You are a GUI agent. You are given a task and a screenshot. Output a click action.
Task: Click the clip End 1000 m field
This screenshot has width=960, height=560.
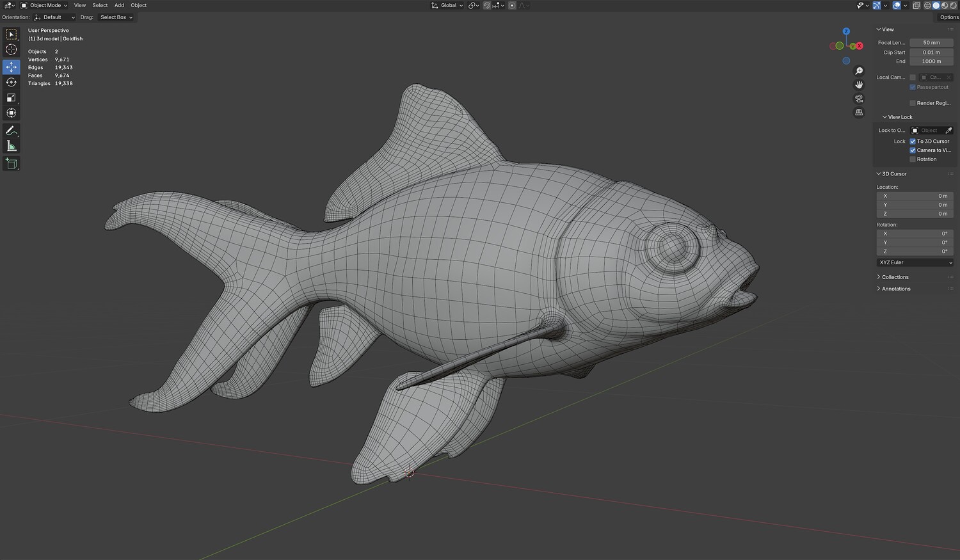pyautogui.click(x=931, y=61)
